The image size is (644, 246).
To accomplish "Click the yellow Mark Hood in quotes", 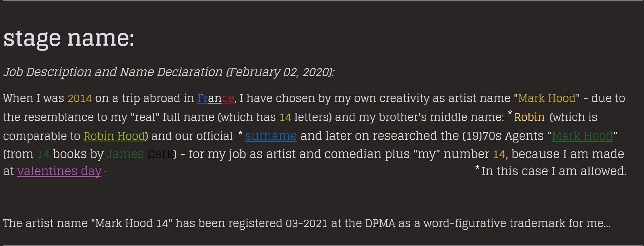I will (547, 98).
